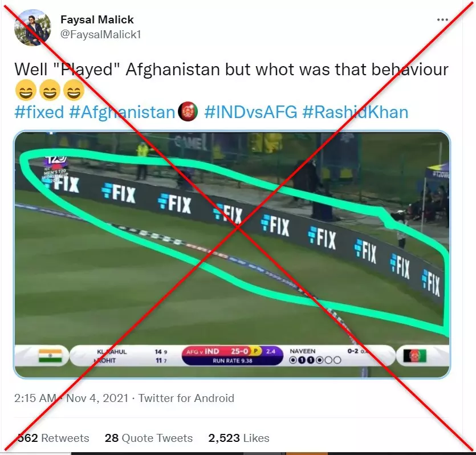Open the @FaysalMalick1 handle

click(101, 34)
